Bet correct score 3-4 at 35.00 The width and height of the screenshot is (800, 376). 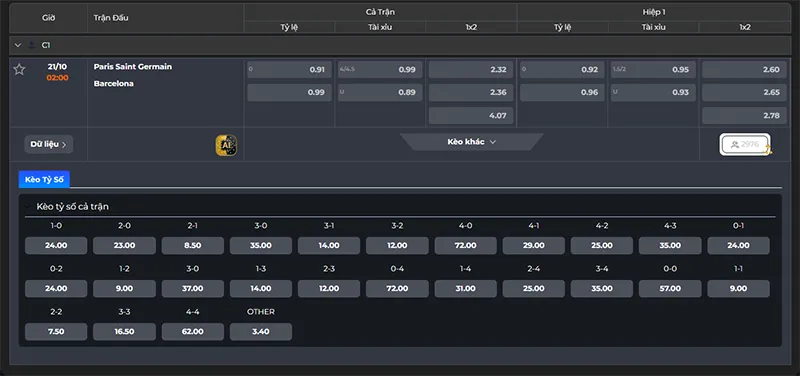click(x=602, y=289)
